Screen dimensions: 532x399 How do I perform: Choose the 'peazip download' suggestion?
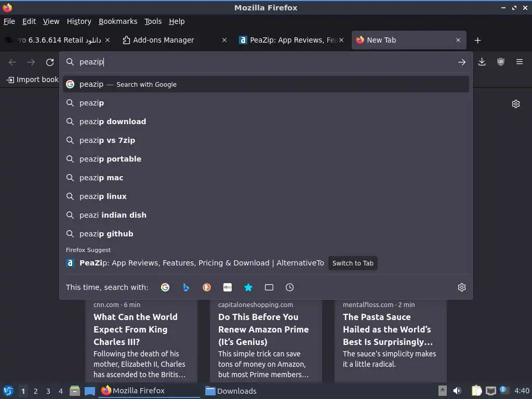click(266, 122)
